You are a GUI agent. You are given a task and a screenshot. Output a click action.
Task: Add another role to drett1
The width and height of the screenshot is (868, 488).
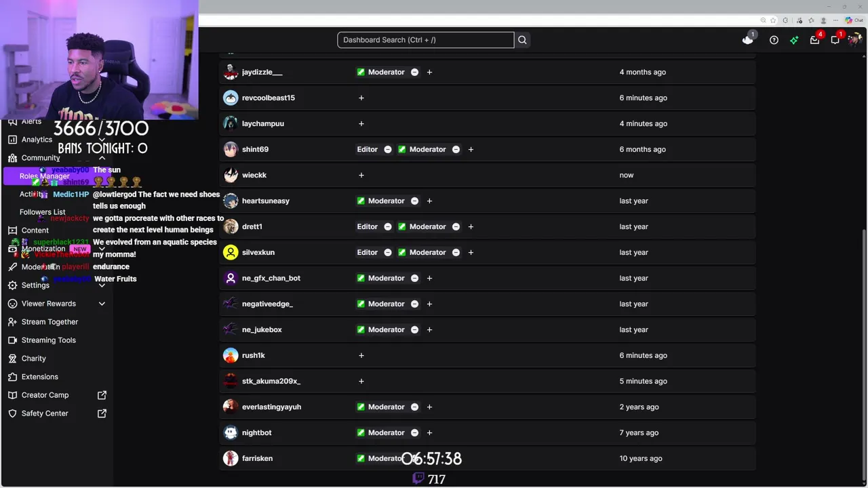point(471,226)
